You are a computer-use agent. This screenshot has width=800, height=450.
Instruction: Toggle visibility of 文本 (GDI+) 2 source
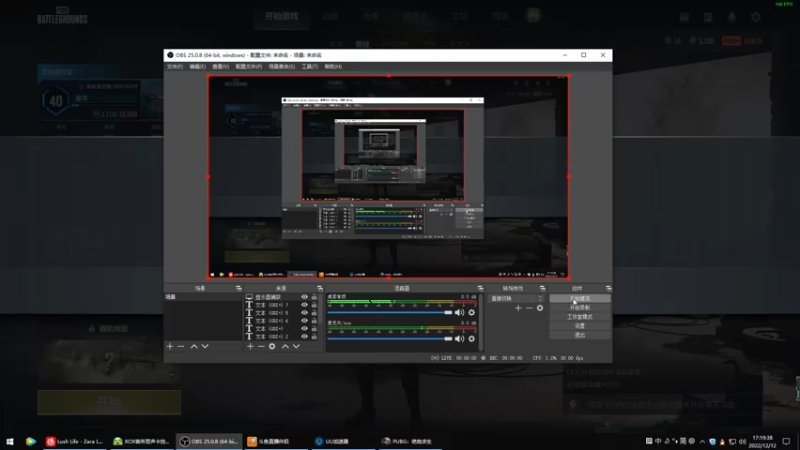pyautogui.click(x=304, y=337)
